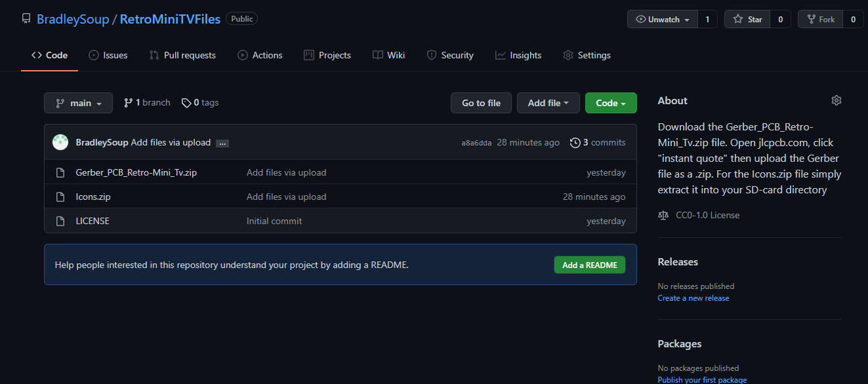Click the repository icon beside BradleySoup

point(26,19)
